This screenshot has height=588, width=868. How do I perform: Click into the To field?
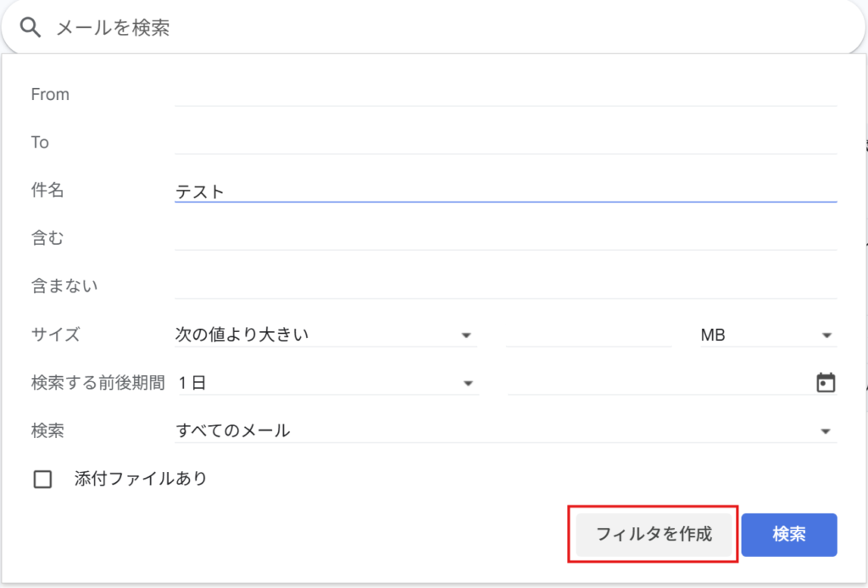505,142
